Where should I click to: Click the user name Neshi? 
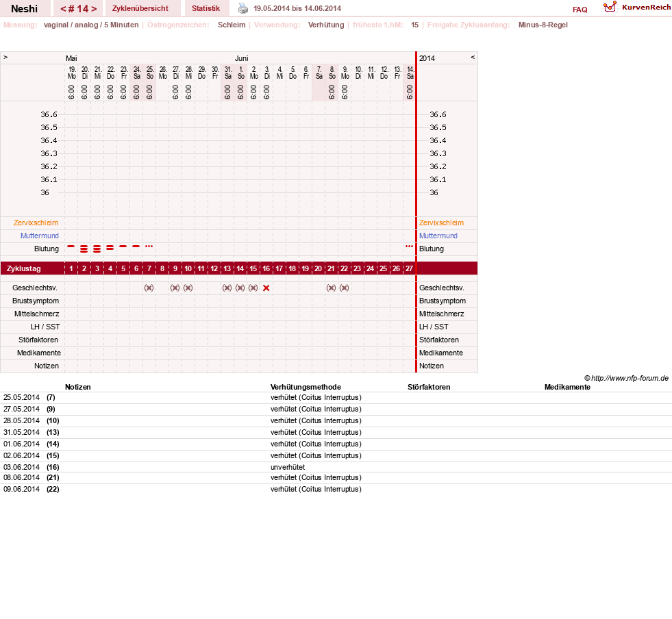tap(25, 9)
